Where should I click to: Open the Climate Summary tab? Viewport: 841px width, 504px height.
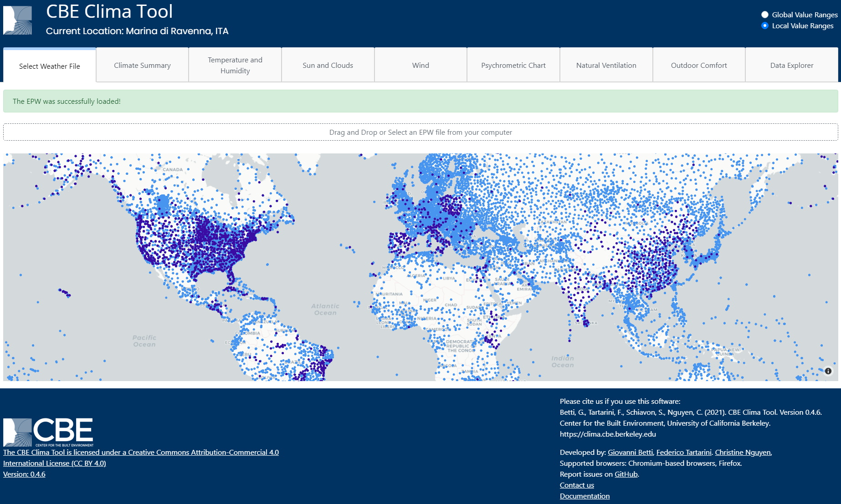(142, 65)
